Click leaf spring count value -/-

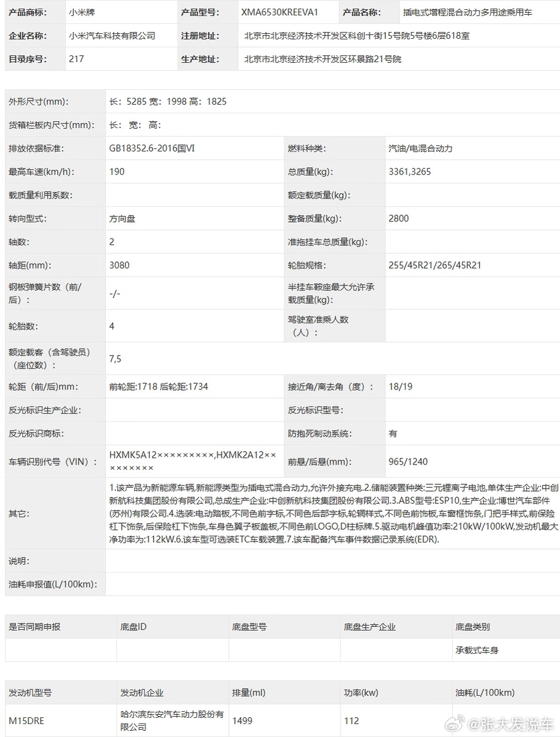114,293
